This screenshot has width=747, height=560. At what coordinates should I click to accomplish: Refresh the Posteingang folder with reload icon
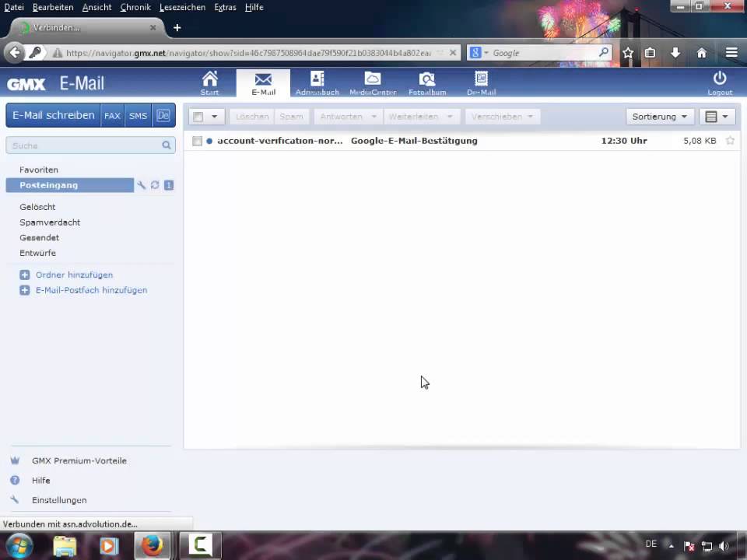(155, 185)
